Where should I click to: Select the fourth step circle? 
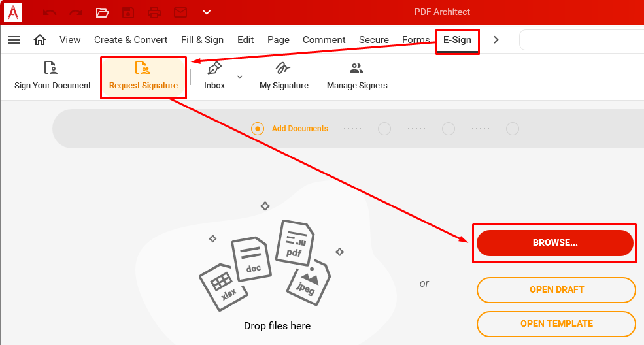(x=513, y=129)
